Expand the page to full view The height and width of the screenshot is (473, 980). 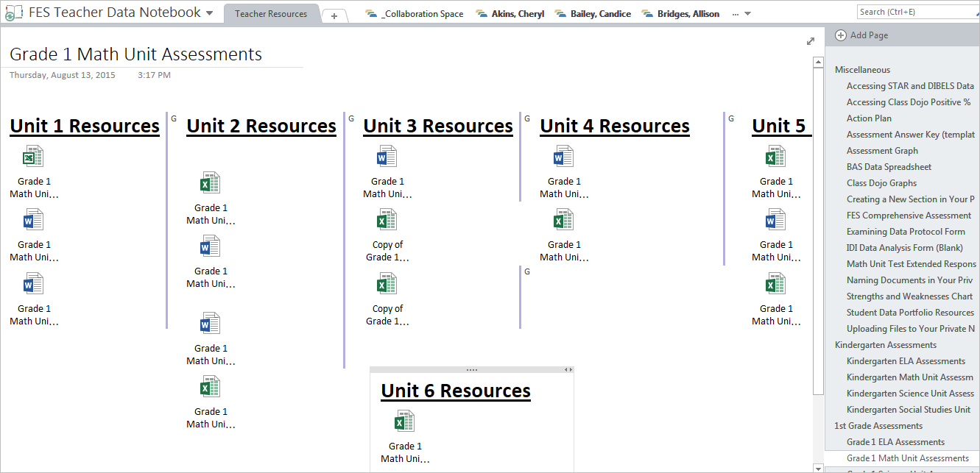tap(811, 41)
